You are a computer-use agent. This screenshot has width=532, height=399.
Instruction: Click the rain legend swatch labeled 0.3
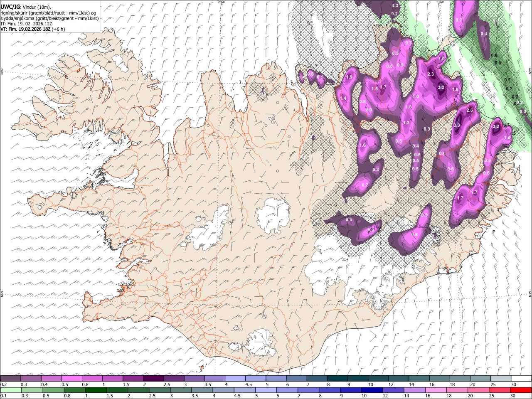pos(32,390)
